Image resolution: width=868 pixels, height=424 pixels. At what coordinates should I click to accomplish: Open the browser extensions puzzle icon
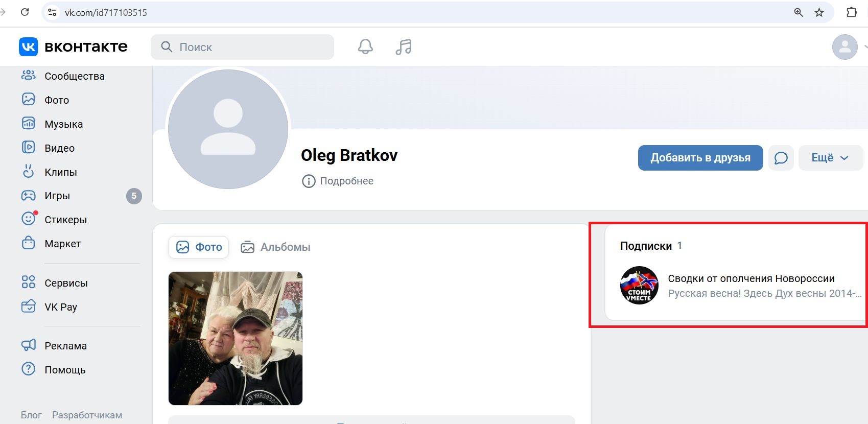tap(852, 12)
